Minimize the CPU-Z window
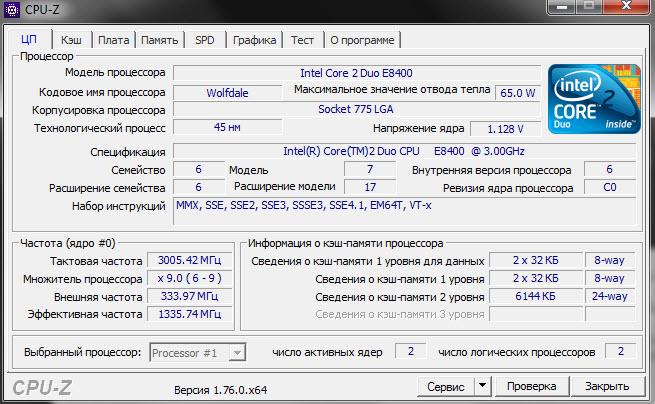 coord(561,6)
